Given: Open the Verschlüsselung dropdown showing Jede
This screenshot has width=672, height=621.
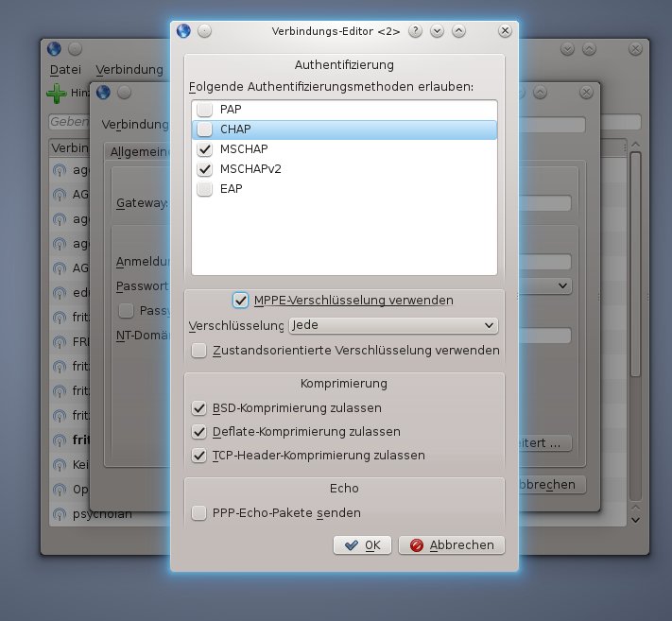Looking at the screenshot, I should pos(393,325).
